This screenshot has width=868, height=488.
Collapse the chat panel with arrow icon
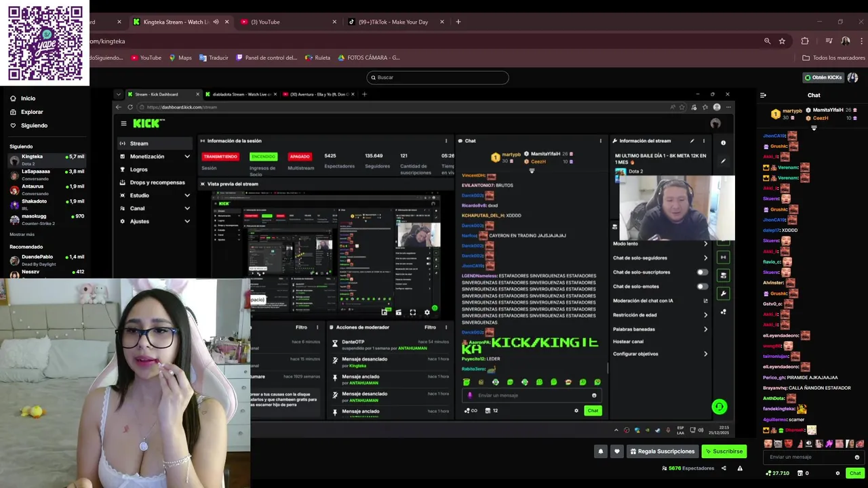coord(763,96)
